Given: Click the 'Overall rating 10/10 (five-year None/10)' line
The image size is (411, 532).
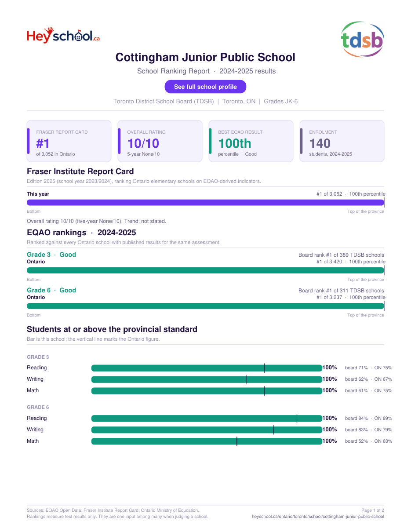Looking at the screenshot, I should point(96,221).
